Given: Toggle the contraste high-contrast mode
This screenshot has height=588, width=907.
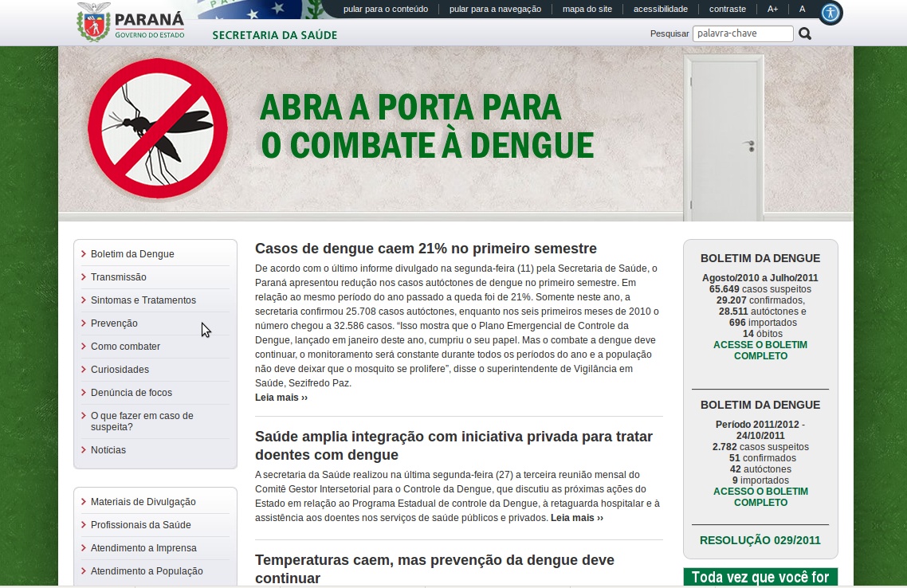Looking at the screenshot, I should 728,9.
